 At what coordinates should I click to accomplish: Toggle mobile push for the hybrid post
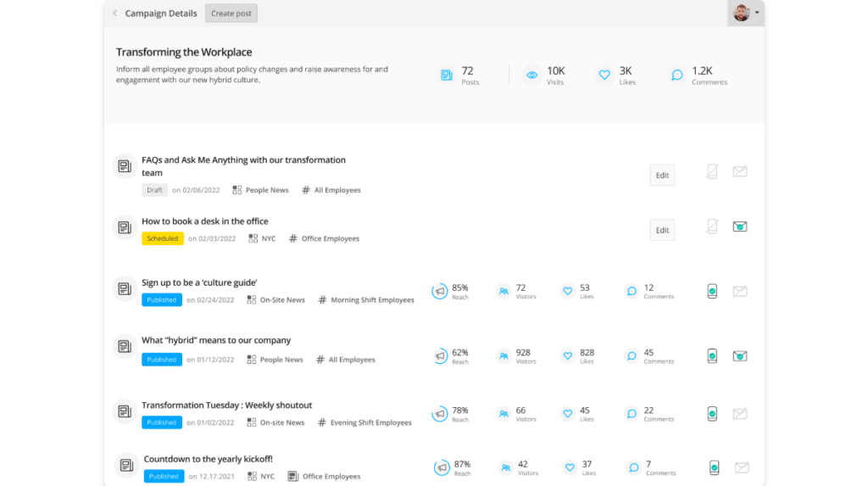[x=712, y=355]
